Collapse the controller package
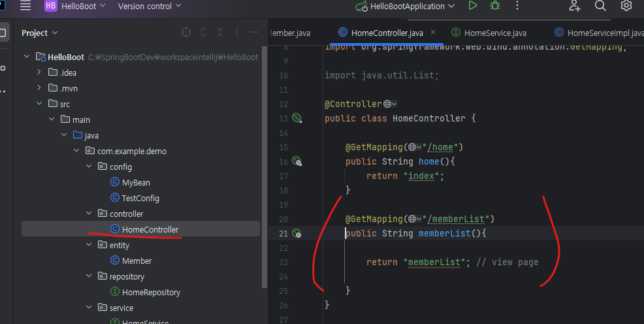The height and width of the screenshot is (324, 644). (89, 213)
